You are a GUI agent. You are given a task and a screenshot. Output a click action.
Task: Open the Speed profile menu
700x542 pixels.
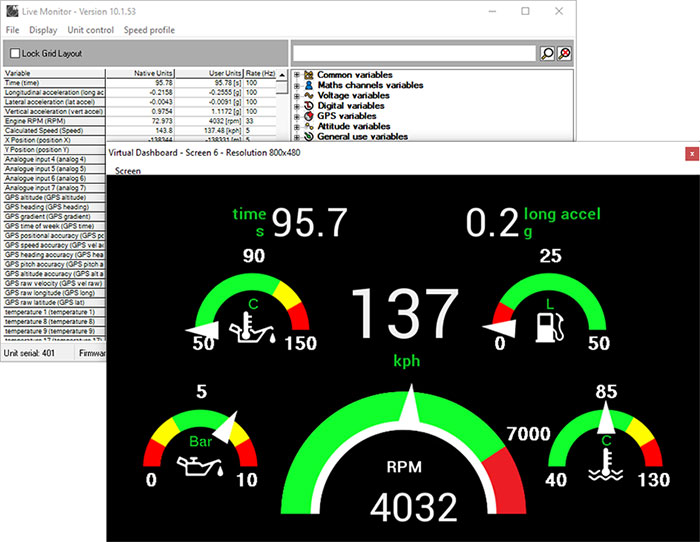(149, 30)
